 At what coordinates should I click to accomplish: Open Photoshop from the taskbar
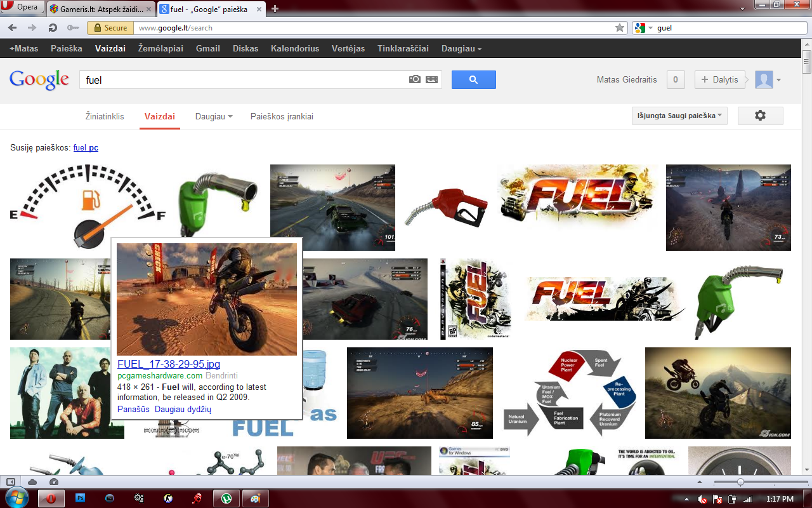[81, 498]
